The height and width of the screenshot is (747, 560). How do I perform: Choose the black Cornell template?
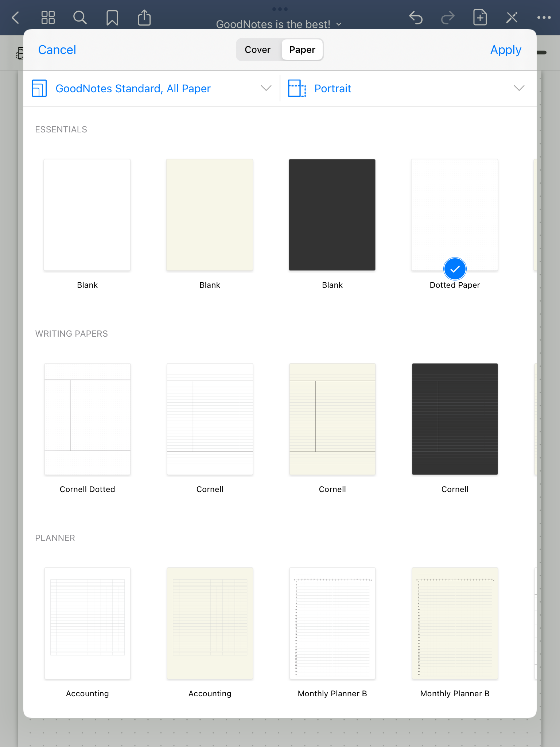[x=455, y=419]
